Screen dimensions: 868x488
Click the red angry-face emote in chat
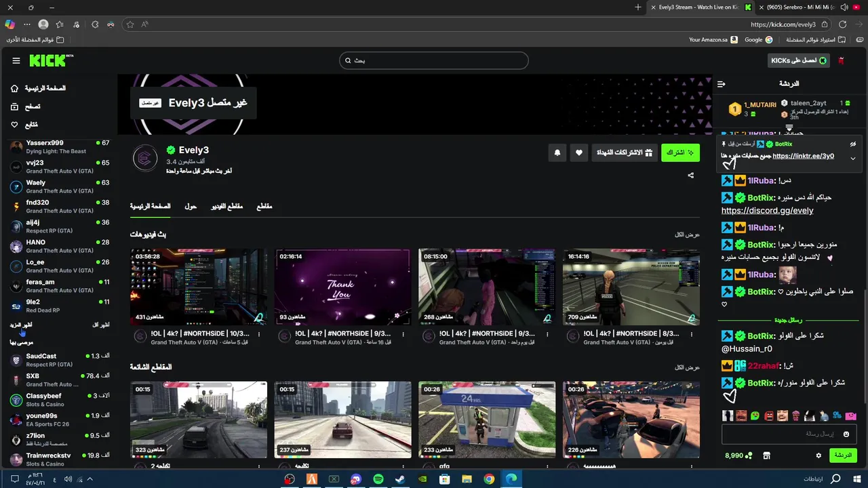tap(768, 415)
